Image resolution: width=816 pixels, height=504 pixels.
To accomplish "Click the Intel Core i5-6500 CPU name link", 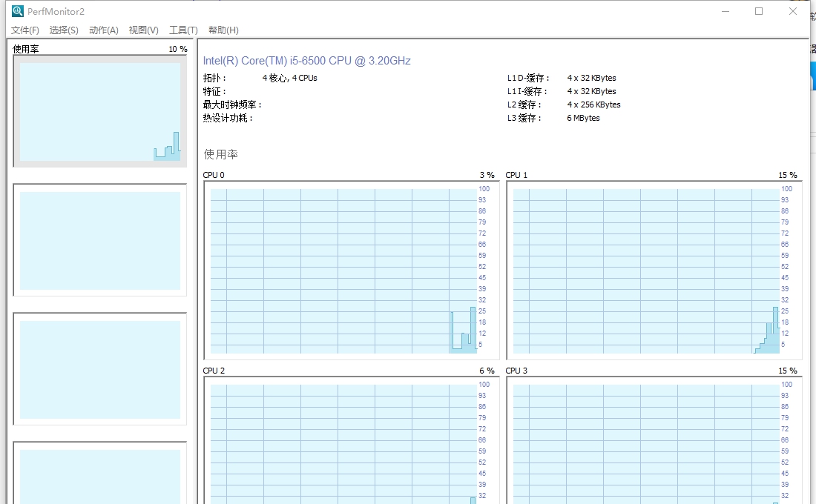I will coord(309,60).
